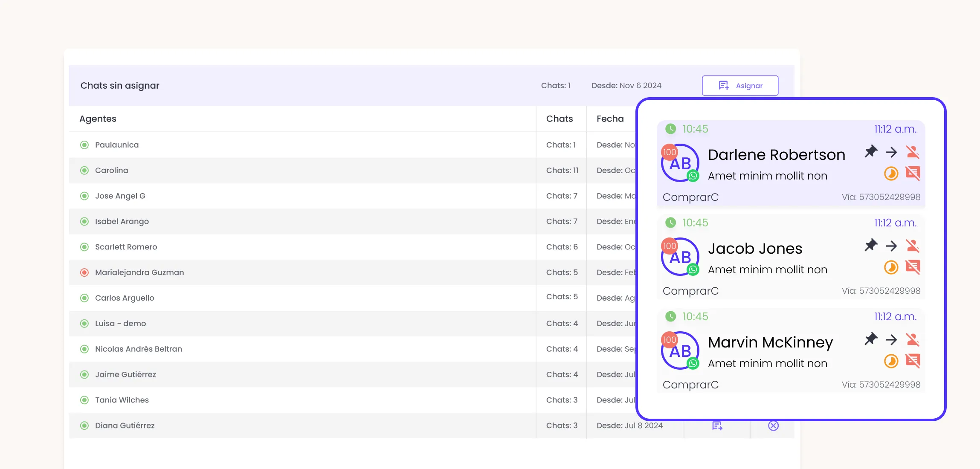Click green clock icon on Jacob Jones card

tap(671, 223)
